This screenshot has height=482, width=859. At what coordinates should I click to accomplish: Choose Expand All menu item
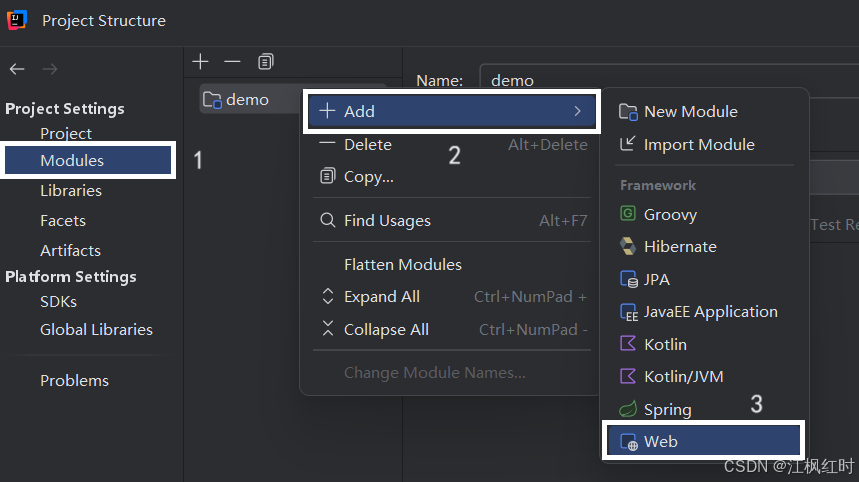(451, 296)
